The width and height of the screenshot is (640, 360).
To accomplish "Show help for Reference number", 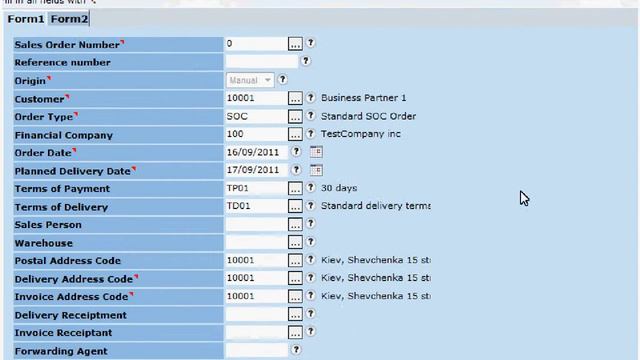I will coord(305,61).
